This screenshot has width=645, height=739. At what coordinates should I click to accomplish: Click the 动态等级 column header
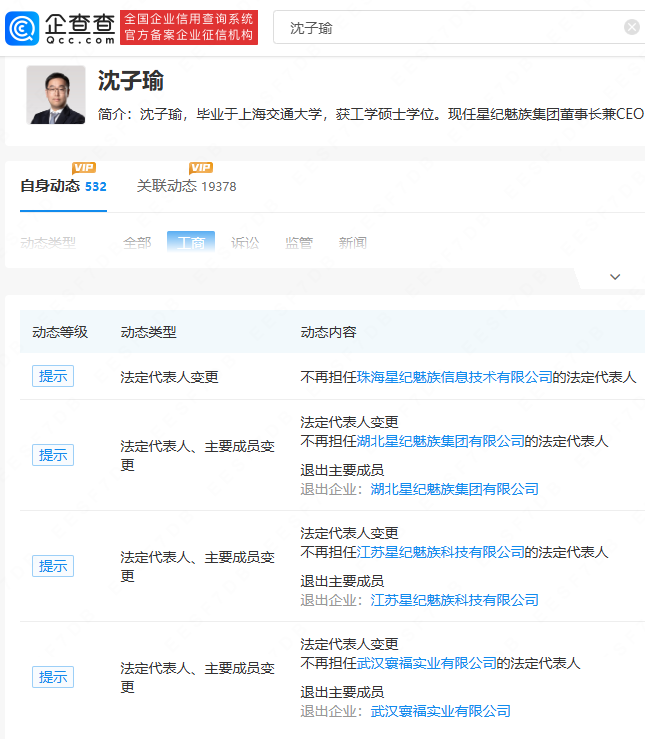(x=60, y=332)
